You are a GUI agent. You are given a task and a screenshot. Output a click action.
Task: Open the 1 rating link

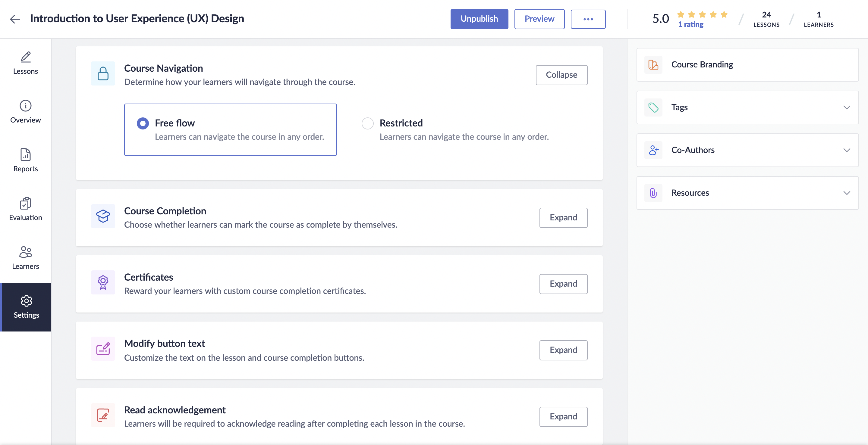tap(690, 25)
